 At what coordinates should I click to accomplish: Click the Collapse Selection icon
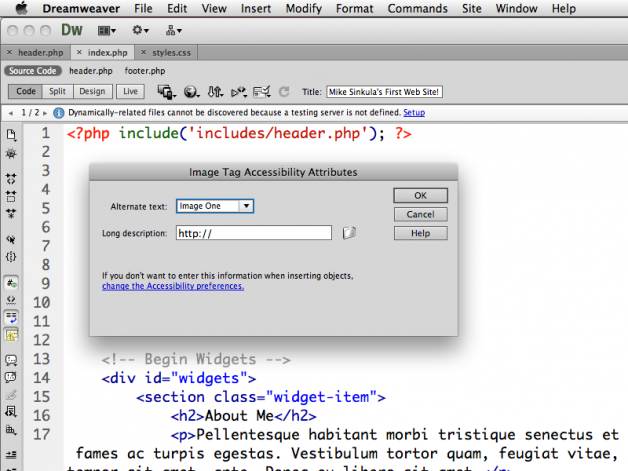click(x=11, y=196)
